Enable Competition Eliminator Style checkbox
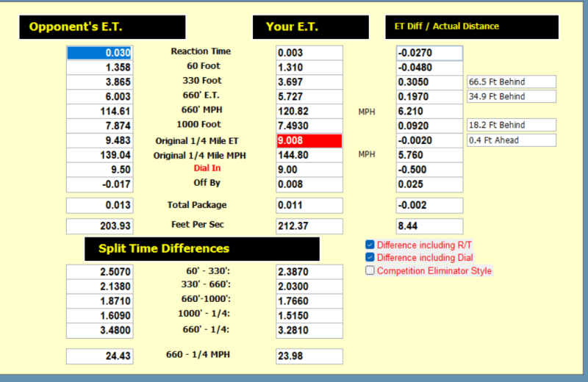Viewport: 588px width, 382px height. click(x=370, y=270)
